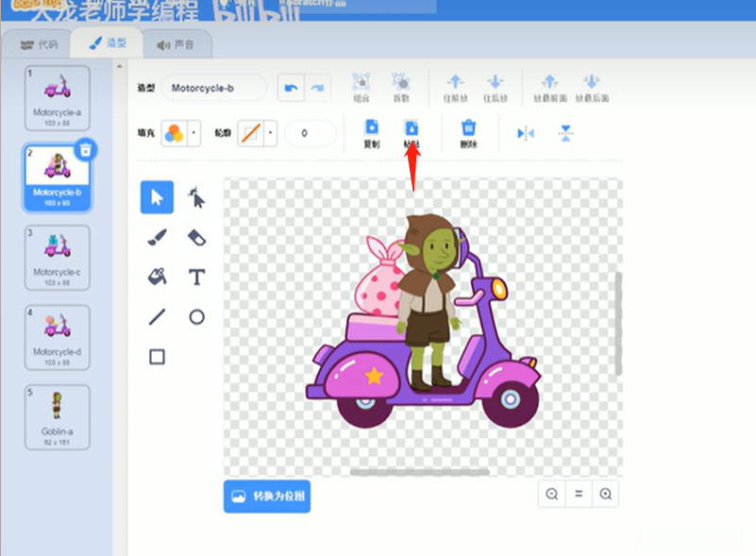Select the Reshape tool
The image size is (756, 556).
(x=196, y=197)
